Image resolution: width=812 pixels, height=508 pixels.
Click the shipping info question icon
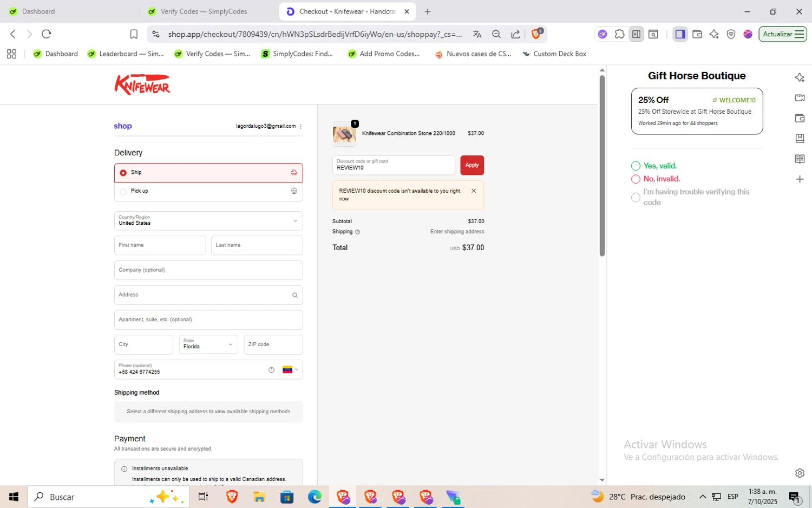[x=357, y=232]
